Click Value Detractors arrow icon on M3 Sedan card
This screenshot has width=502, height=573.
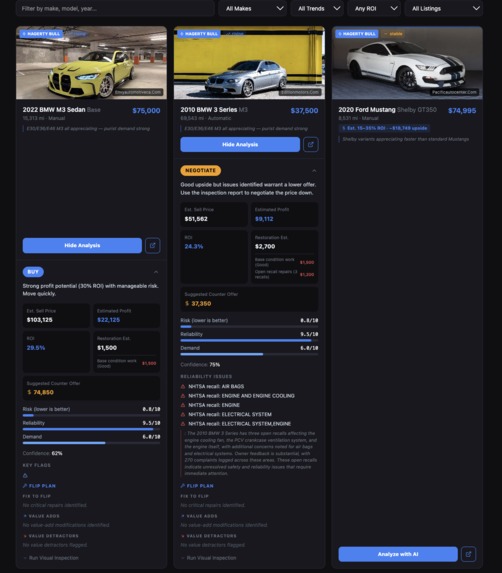pyautogui.click(x=25, y=536)
